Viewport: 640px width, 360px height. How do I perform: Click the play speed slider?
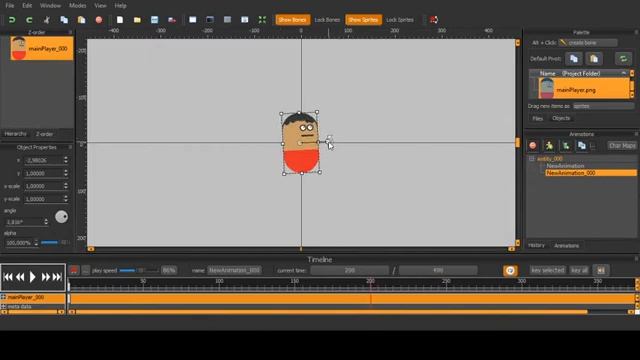pyautogui.click(x=139, y=270)
